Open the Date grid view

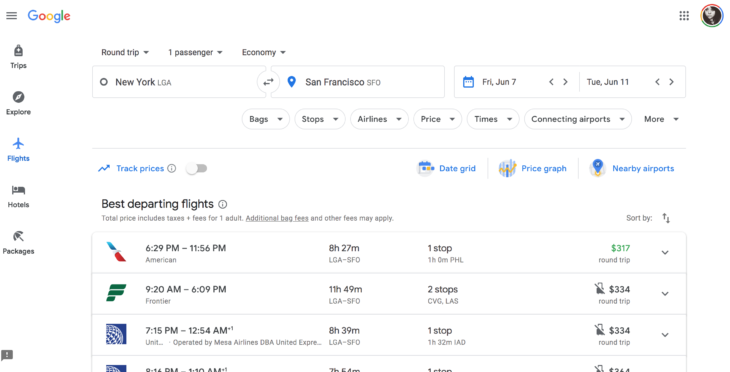pyautogui.click(x=446, y=169)
